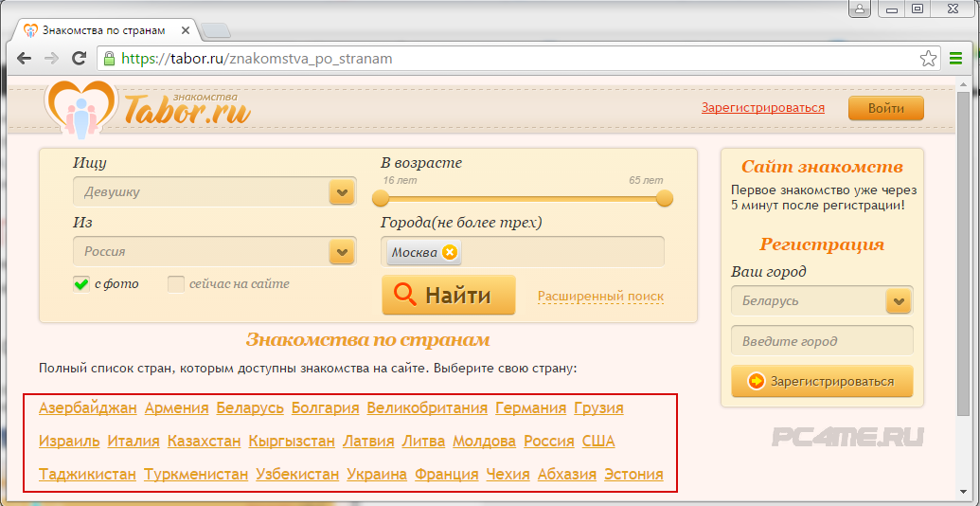Open the "Расширенный поиск" link

[x=600, y=297]
